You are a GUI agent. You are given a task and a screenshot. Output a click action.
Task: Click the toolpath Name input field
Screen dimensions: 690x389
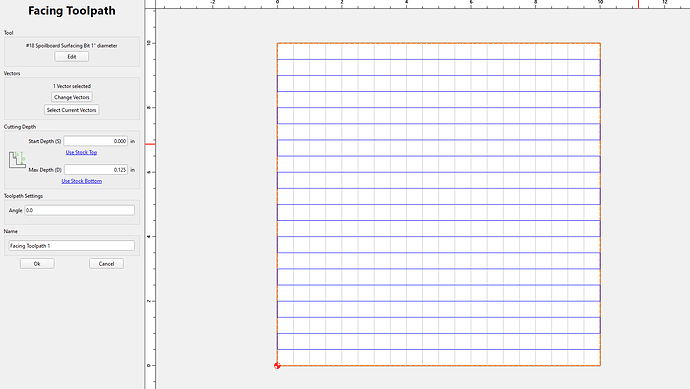coord(72,246)
